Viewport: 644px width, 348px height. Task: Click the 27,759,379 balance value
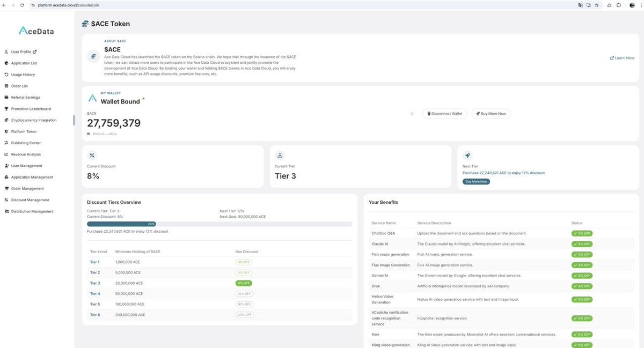point(114,123)
